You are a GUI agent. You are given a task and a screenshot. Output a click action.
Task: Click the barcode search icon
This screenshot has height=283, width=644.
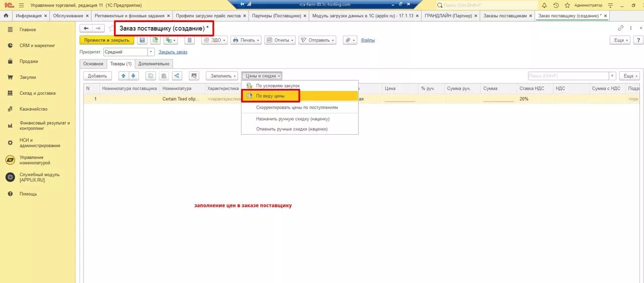pos(194,76)
